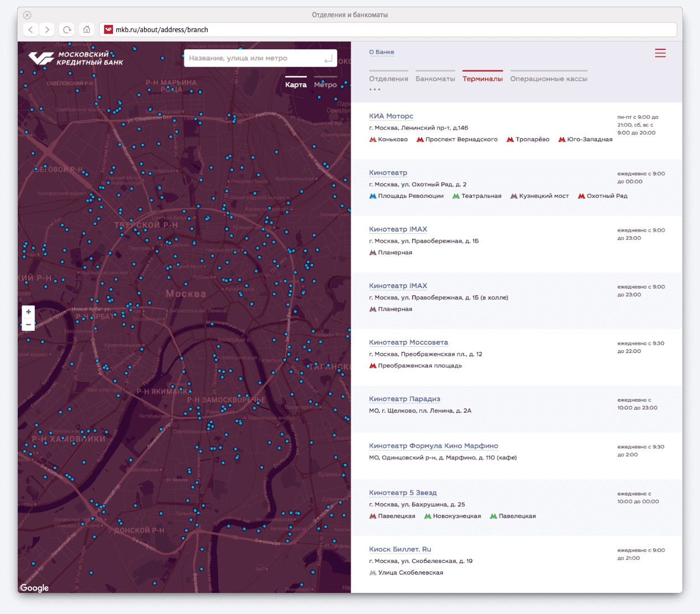
Task: Go to browser home page
Action: [x=86, y=30]
